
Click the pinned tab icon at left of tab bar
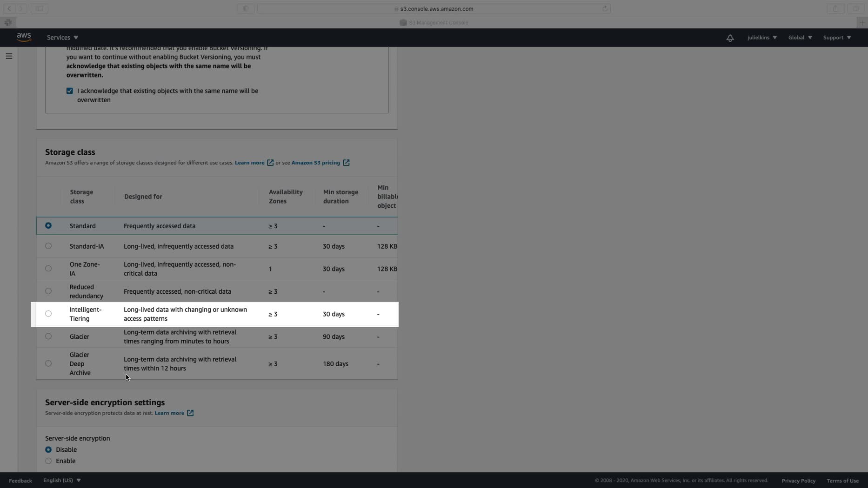tap(8, 22)
